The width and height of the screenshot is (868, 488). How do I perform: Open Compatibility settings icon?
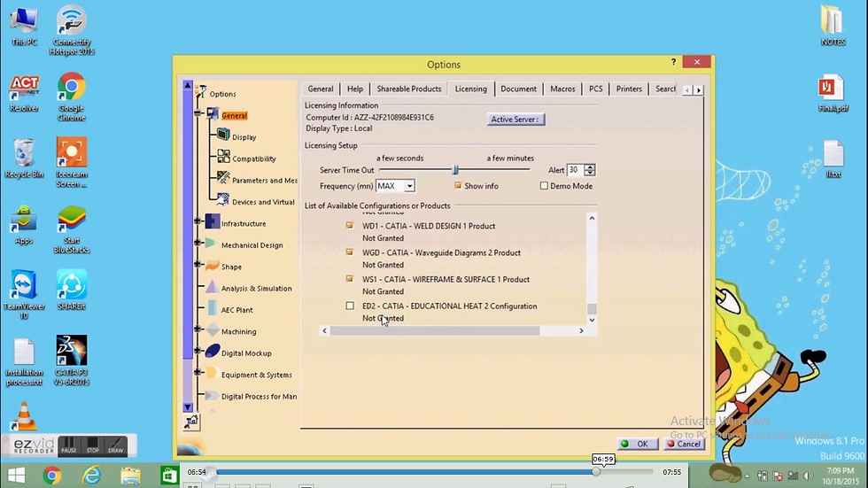click(223, 157)
